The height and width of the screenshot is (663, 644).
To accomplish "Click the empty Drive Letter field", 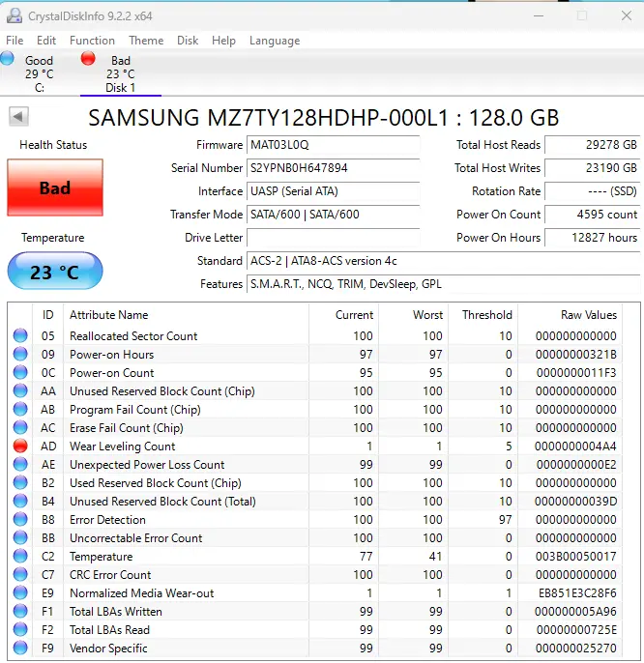I will (x=333, y=238).
